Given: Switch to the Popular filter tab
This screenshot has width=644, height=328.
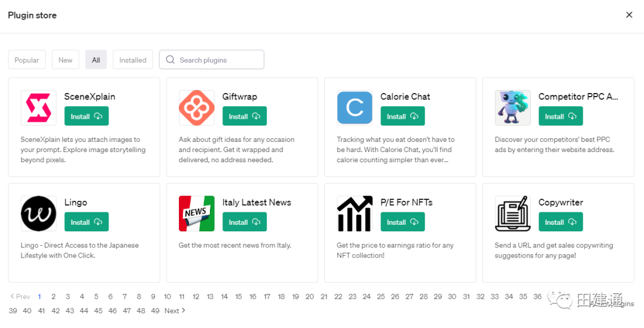Looking at the screenshot, I should 27,60.
